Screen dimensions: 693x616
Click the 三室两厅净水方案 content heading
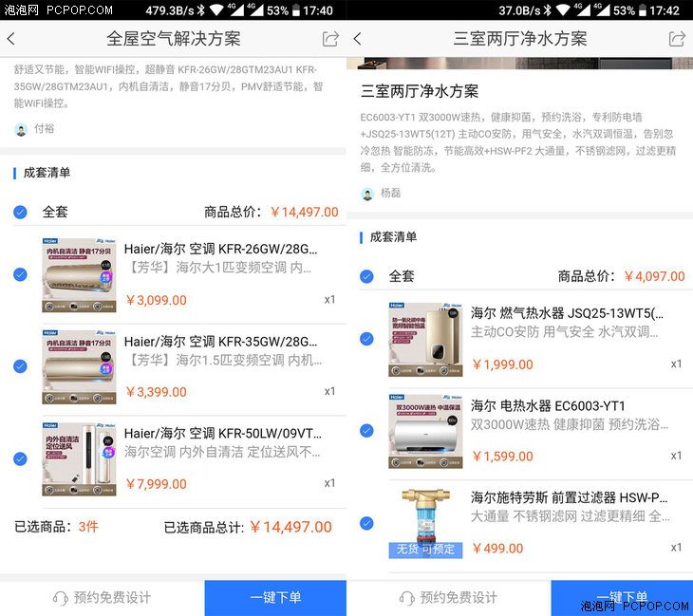pyautogui.click(x=420, y=91)
